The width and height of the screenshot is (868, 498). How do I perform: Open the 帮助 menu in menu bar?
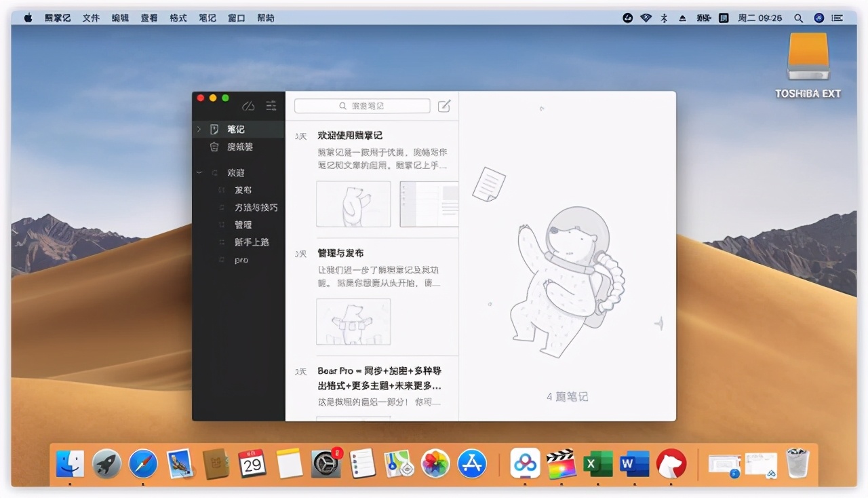(266, 18)
